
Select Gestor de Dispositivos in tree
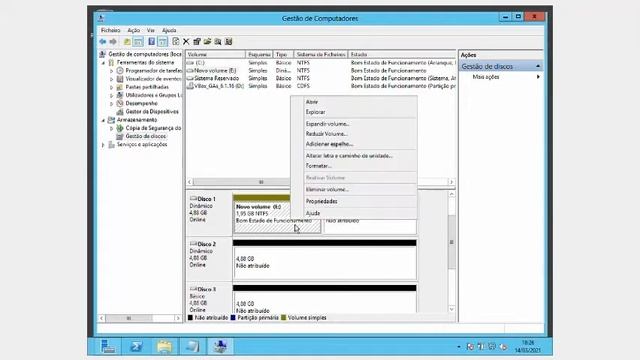pyautogui.click(x=152, y=112)
